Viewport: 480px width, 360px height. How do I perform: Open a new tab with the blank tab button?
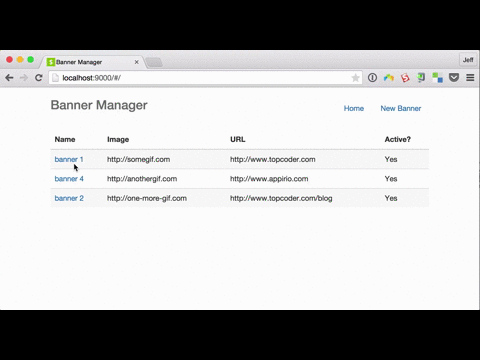(x=154, y=62)
